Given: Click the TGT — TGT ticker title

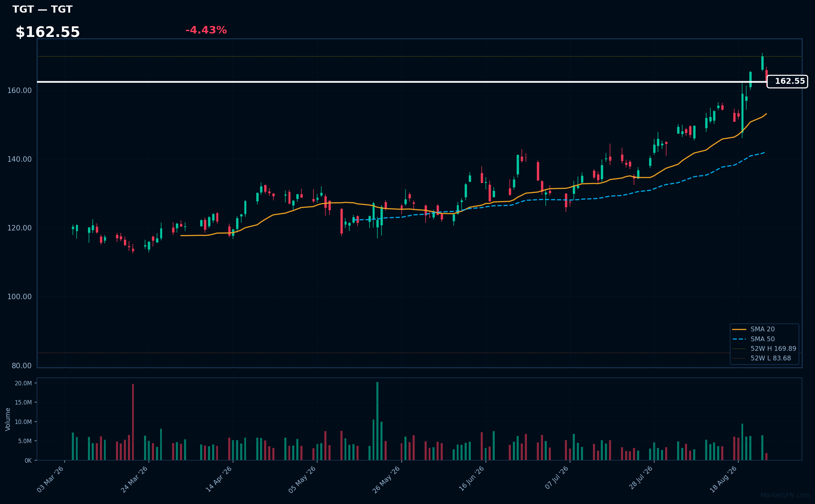Looking at the screenshot, I should [x=42, y=9].
